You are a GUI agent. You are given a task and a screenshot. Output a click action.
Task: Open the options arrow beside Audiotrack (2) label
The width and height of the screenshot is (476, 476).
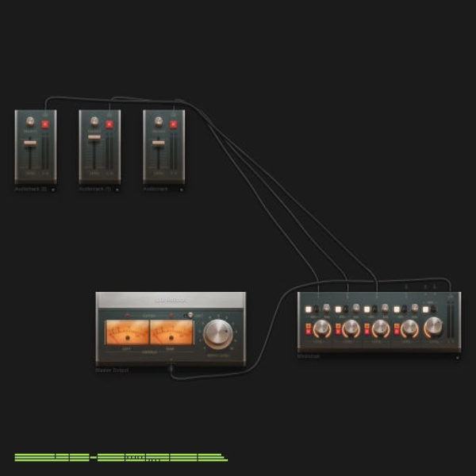click(53, 190)
